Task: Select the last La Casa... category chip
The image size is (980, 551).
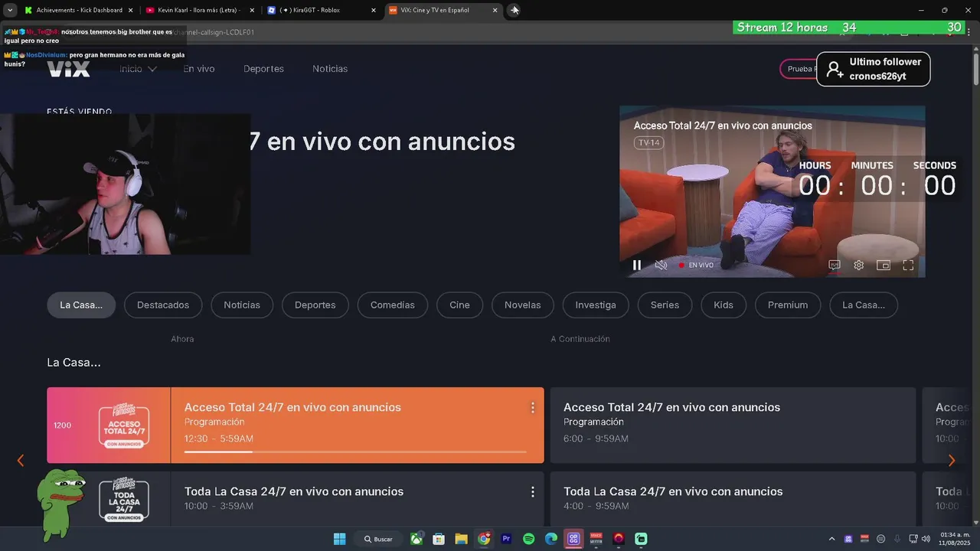Action: (x=864, y=305)
